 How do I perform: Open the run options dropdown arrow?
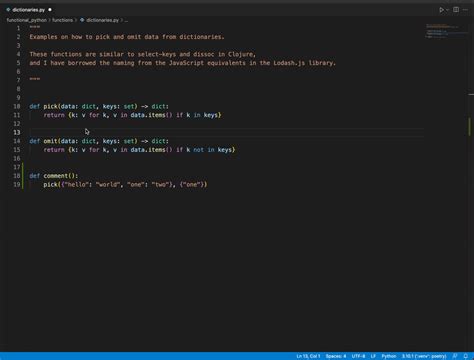click(x=447, y=10)
